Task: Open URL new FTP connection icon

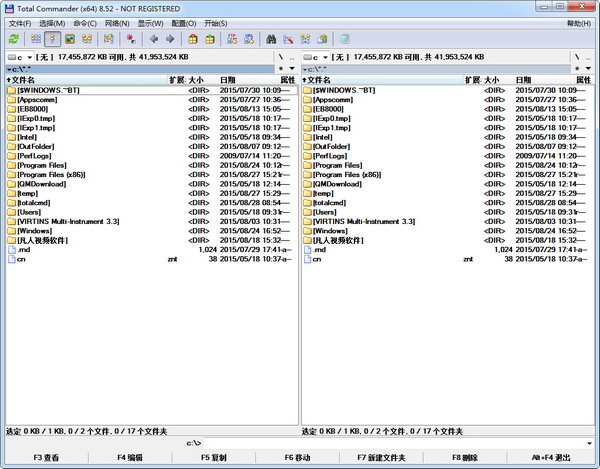Action: [249, 39]
